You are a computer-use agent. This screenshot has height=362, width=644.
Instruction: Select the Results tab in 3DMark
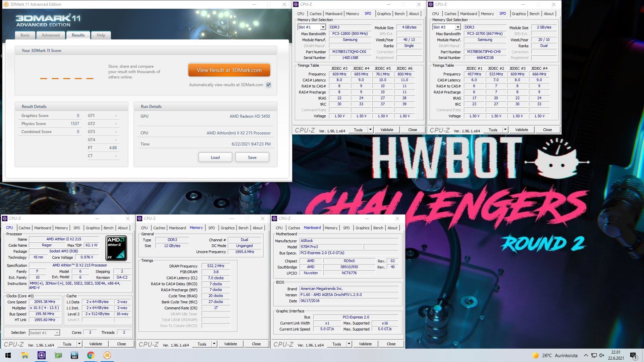click(78, 35)
